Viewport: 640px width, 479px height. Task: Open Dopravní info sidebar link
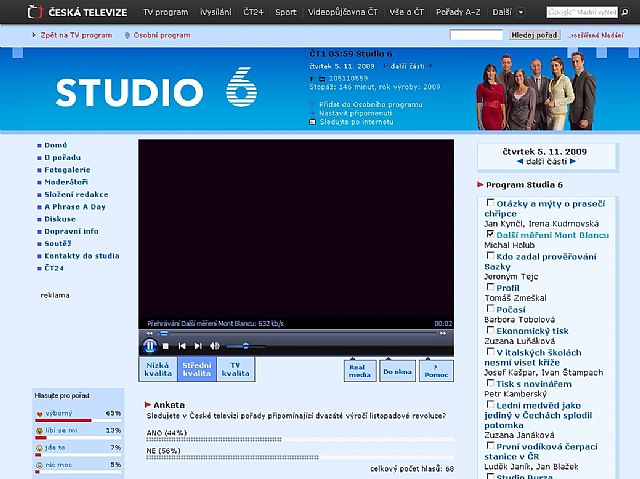click(x=71, y=231)
